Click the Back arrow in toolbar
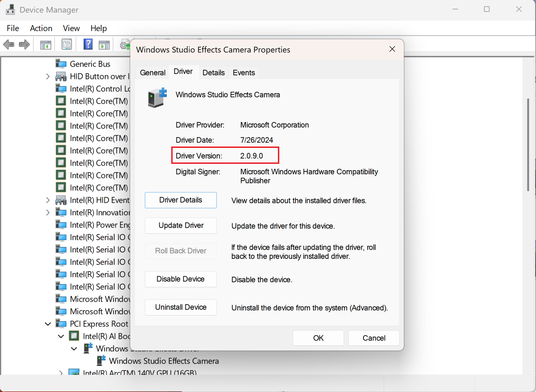This screenshot has height=392, width=536. click(9, 44)
